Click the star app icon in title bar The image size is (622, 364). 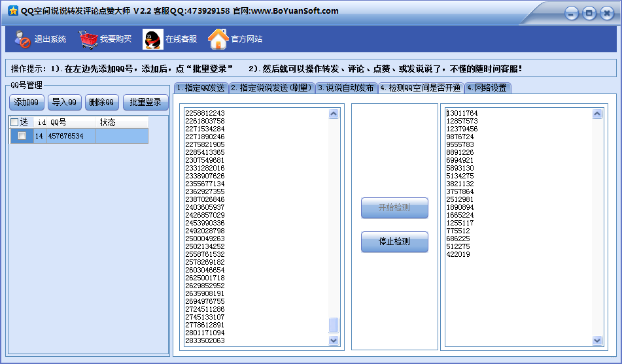[x=12, y=10]
